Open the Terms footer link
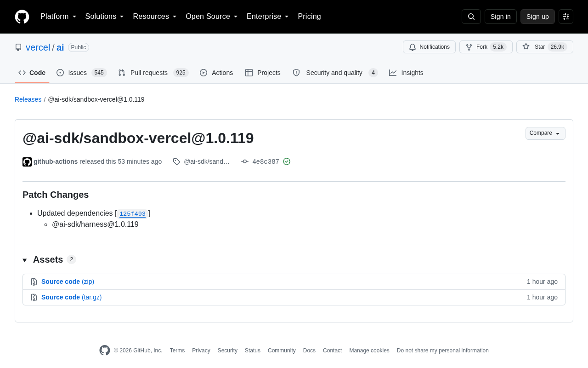Screen dimensions: 588x368 click(177, 351)
